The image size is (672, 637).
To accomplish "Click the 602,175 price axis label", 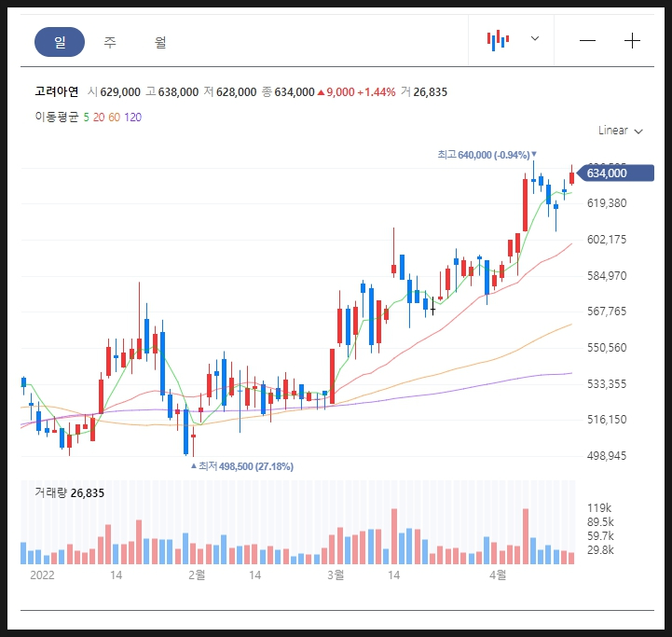I will [x=607, y=239].
